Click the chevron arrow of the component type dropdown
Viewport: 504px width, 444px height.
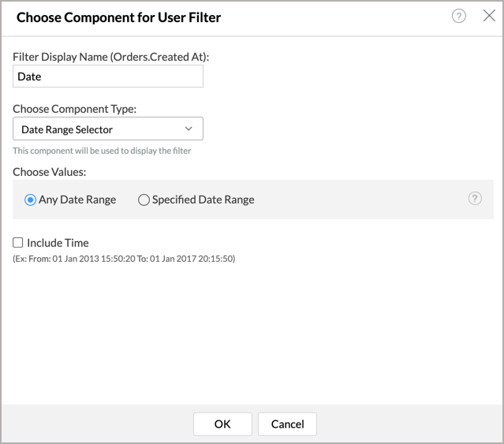click(189, 129)
